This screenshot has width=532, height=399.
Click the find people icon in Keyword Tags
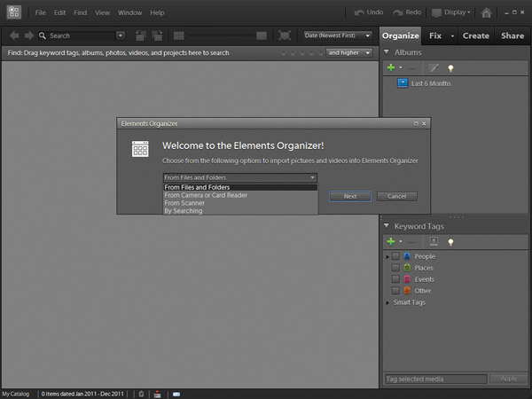(434, 241)
